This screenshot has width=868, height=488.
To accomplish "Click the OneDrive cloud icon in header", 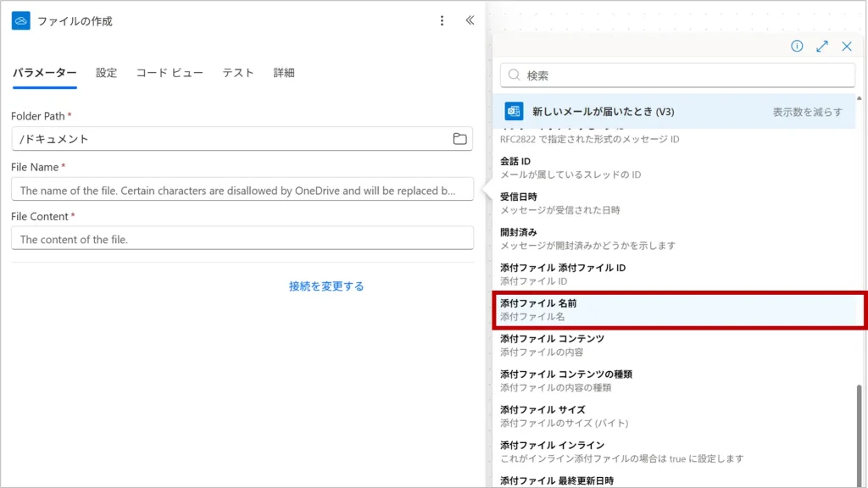I will coord(21,21).
